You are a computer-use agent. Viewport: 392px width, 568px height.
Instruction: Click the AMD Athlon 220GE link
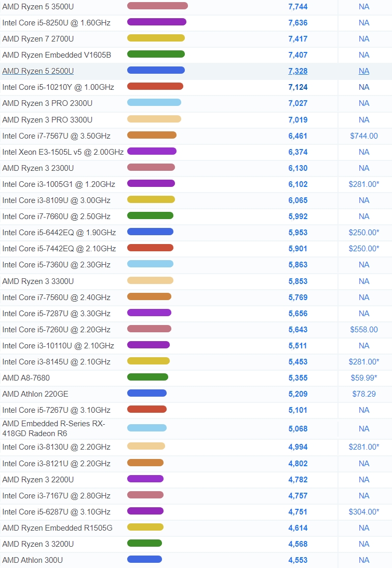(35, 394)
